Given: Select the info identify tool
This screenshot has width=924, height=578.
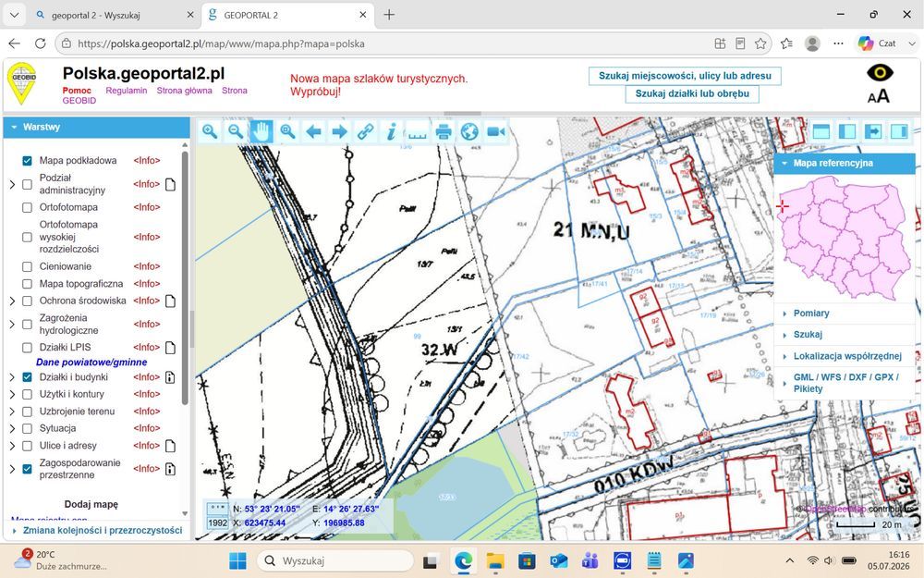Looking at the screenshot, I should [x=391, y=131].
